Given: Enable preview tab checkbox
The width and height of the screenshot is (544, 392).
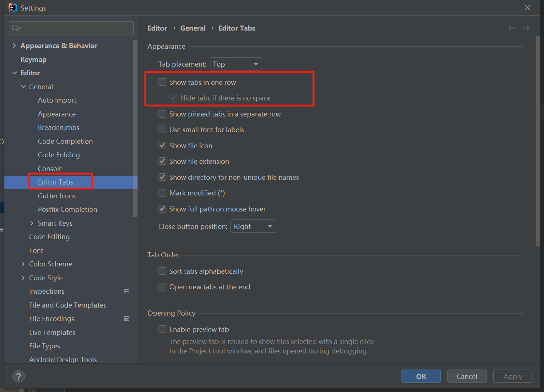Looking at the screenshot, I should 162,329.
